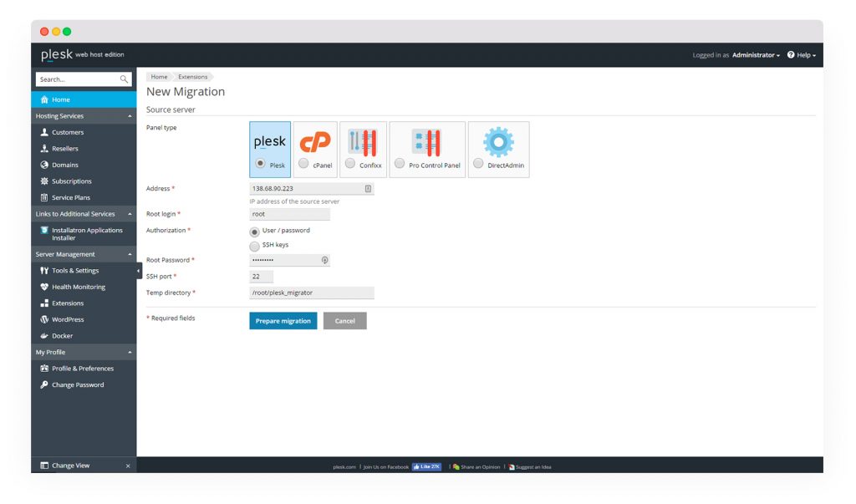This screenshot has height=504, width=856.
Task: Click the Share an Opinion footer icon
Action: [x=456, y=467]
